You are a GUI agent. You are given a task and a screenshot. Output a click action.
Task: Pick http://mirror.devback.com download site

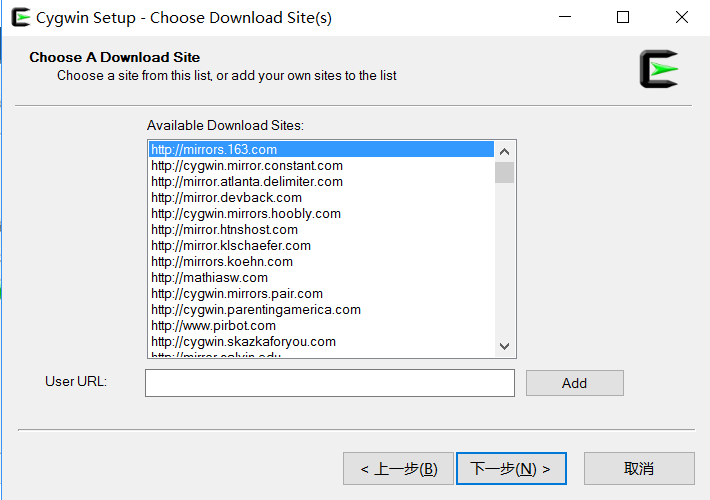321,197
